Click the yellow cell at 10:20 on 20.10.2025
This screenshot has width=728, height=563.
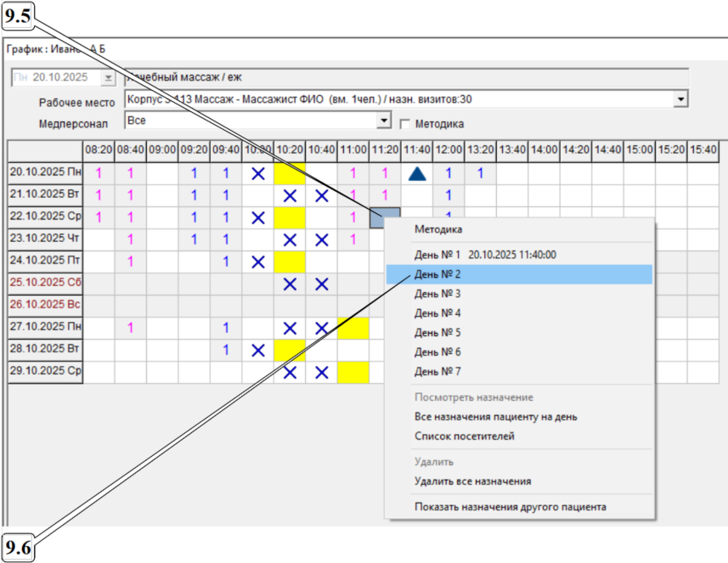coord(290,173)
